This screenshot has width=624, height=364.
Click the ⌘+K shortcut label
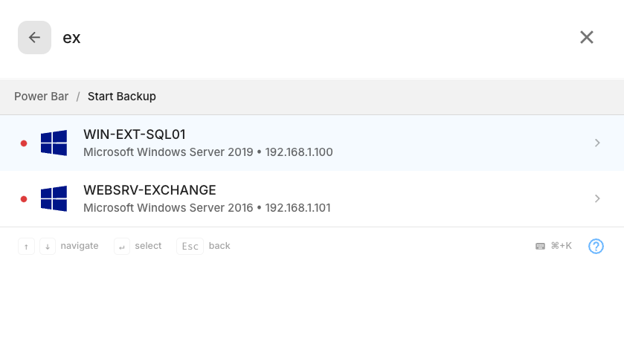pos(561,246)
